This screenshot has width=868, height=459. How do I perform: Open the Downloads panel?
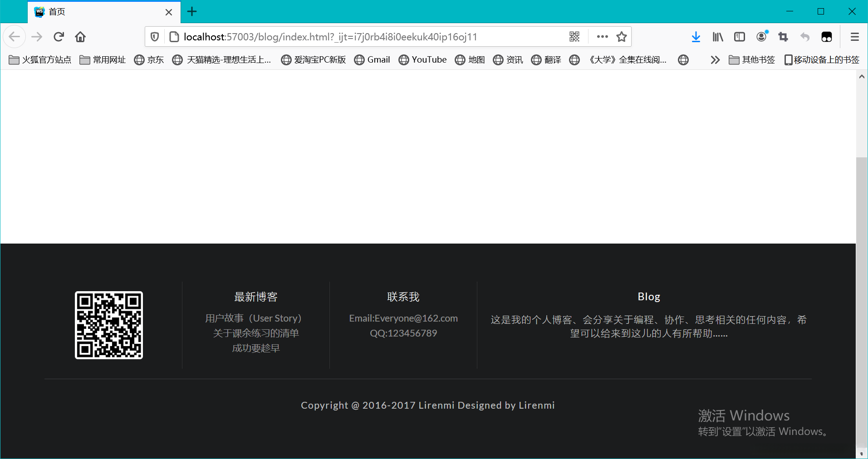click(696, 37)
